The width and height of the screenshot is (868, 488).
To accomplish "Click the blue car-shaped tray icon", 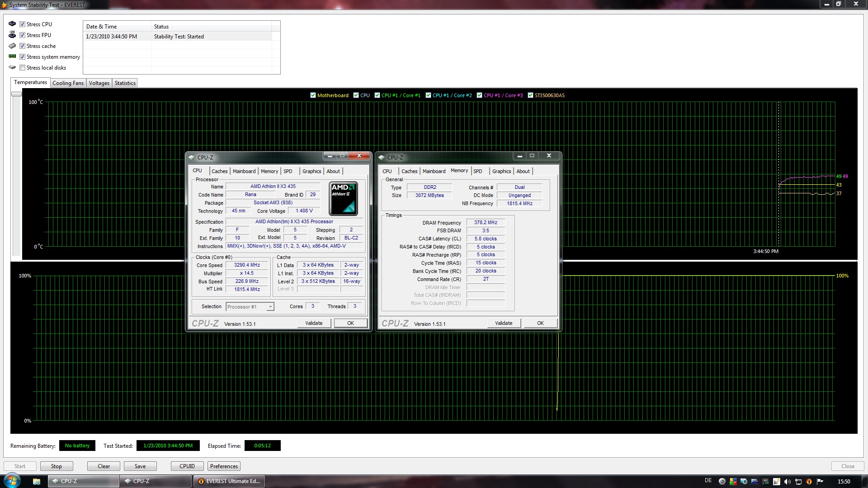I will point(755,481).
